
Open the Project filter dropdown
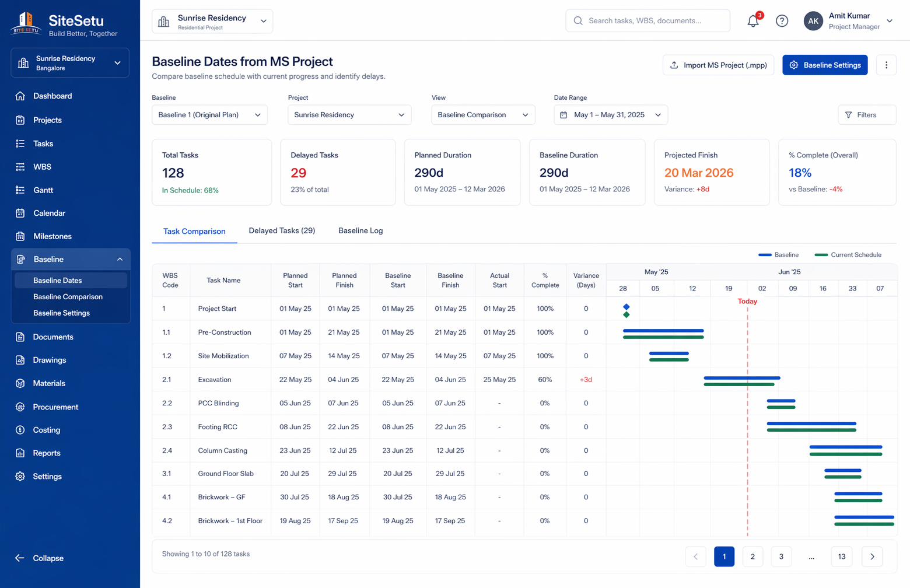tap(349, 115)
